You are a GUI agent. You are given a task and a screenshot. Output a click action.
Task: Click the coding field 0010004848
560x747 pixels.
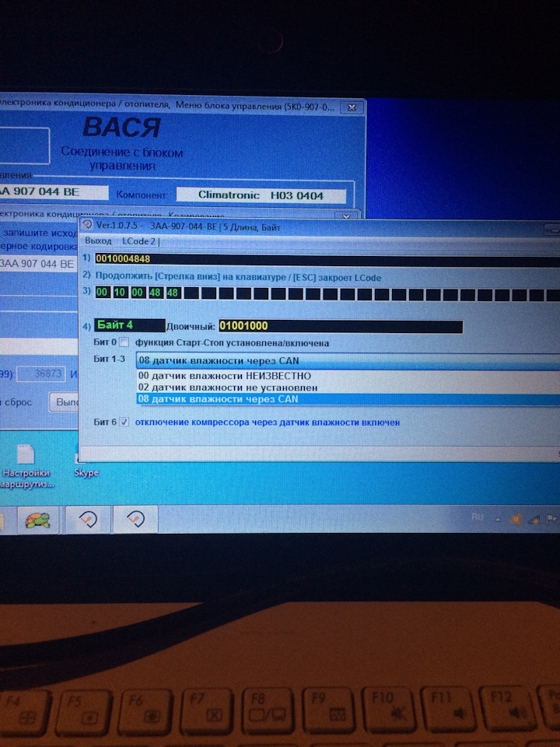(123, 258)
